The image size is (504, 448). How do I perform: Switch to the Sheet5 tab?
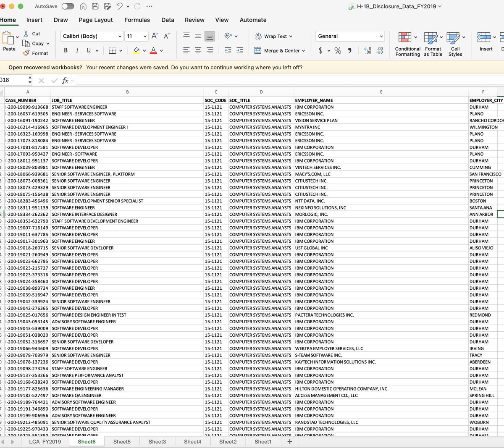coord(122,442)
